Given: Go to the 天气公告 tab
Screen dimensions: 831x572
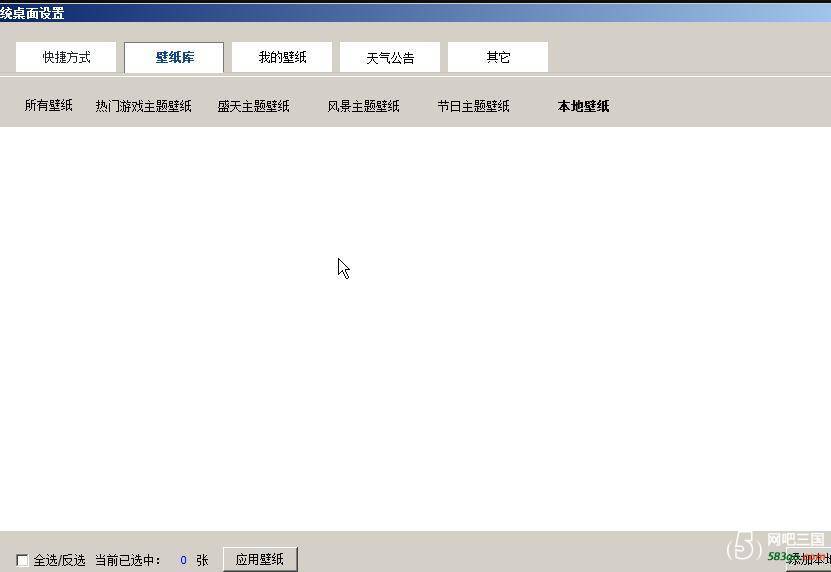Looking at the screenshot, I should point(390,57).
